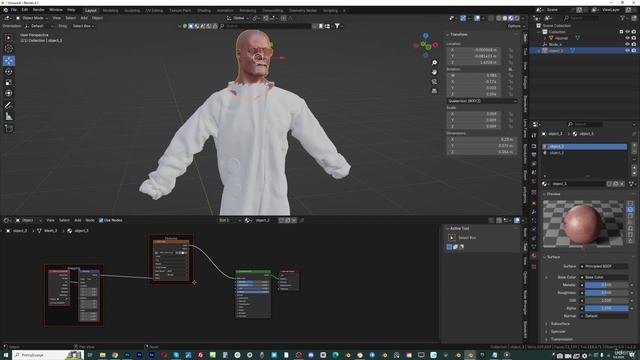Click the Windows Start button
This screenshot has width=640, height=360.
coord(6,355)
